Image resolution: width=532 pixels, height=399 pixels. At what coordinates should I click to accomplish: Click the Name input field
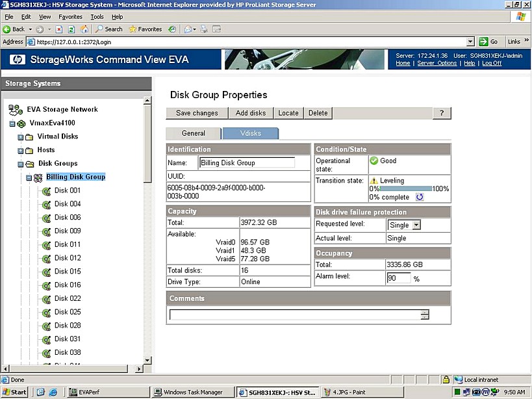(x=247, y=163)
